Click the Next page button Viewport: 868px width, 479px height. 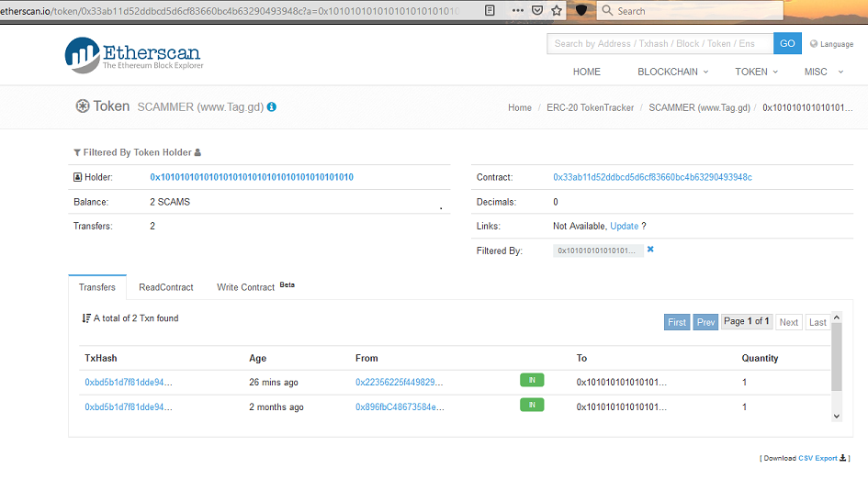click(x=788, y=322)
